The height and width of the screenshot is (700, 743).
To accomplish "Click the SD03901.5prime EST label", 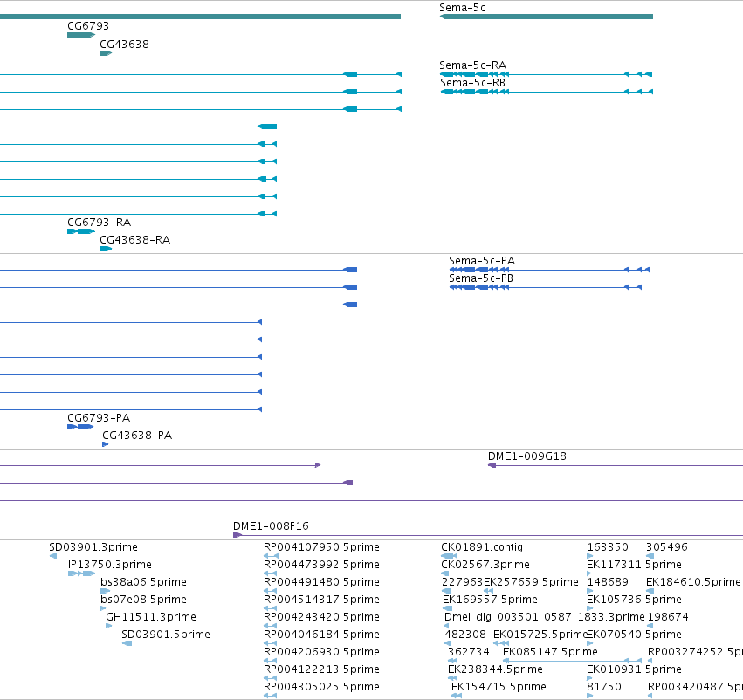I will [x=166, y=635].
